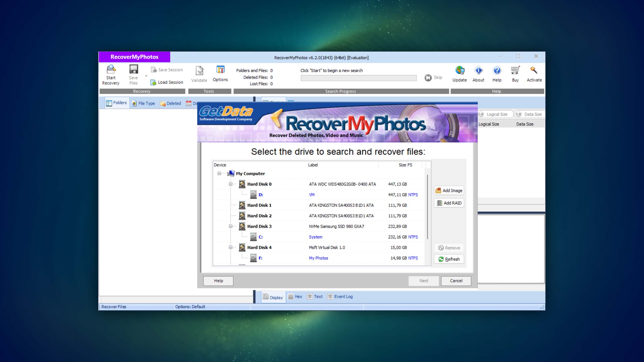Click the Hard Disk 2 drive icon
Viewport: 644px width, 362px height.
click(x=242, y=216)
